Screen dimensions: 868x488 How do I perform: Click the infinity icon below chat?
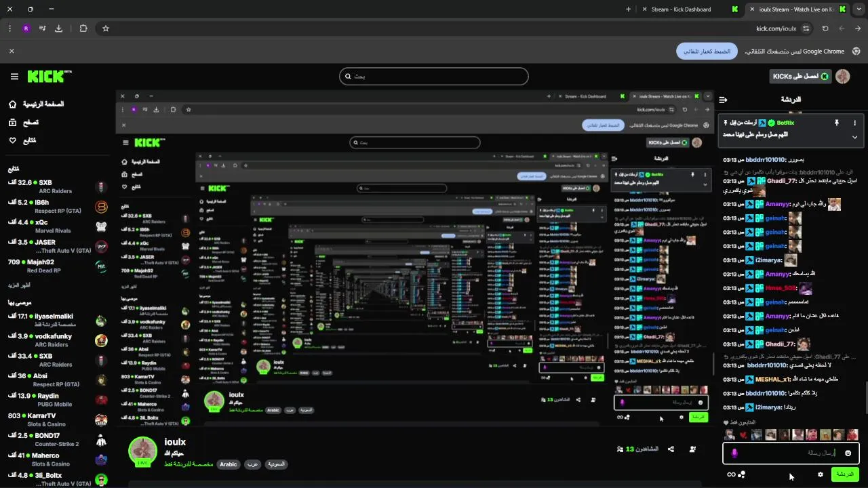click(731, 474)
